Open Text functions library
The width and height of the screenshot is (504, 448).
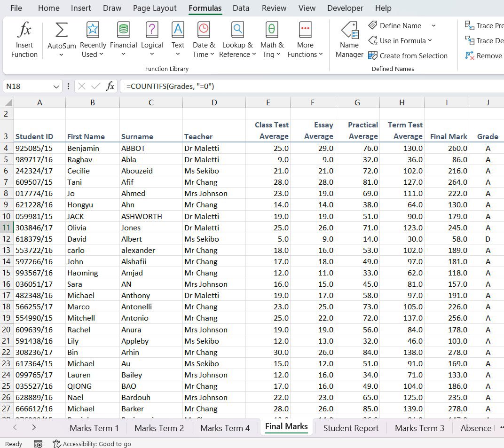pyautogui.click(x=178, y=40)
